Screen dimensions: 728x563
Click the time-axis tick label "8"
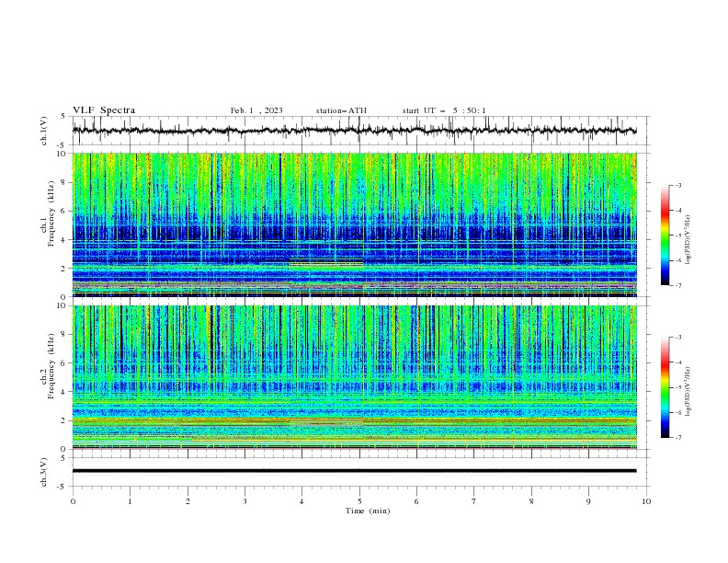pyautogui.click(x=531, y=501)
